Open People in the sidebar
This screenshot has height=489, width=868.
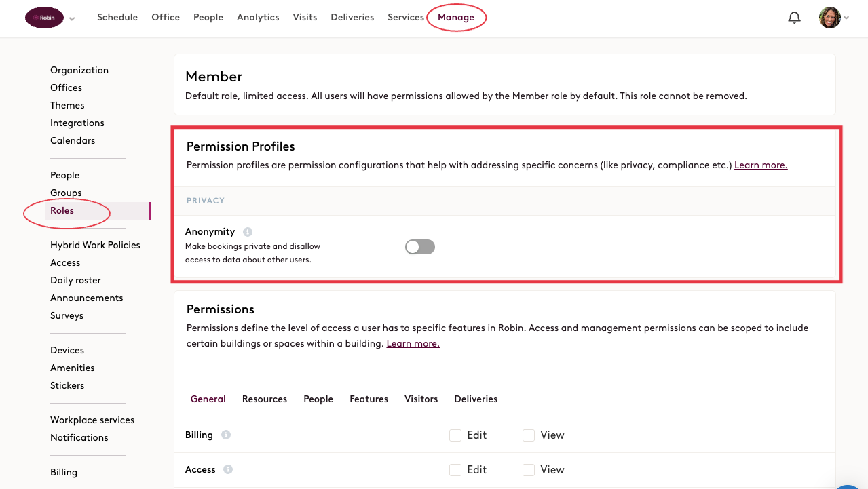tap(65, 175)
